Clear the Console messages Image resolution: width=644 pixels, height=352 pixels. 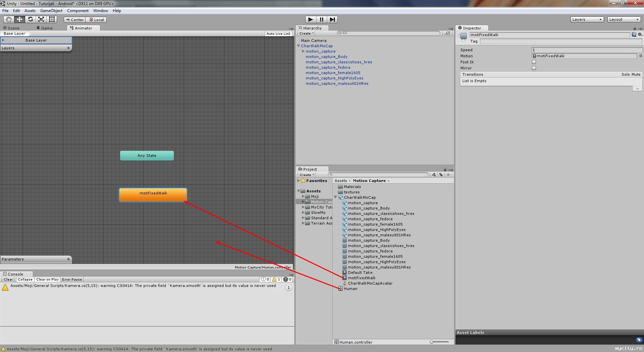[8, 279]
